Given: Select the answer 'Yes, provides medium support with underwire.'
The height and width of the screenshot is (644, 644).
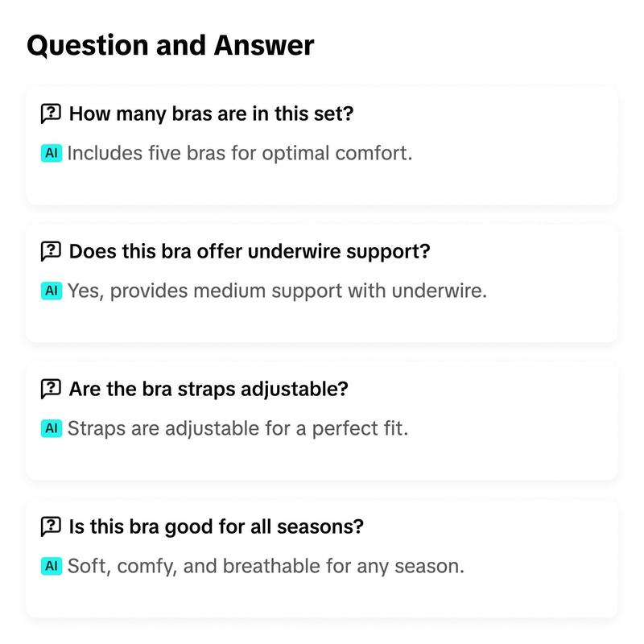Looking at the screenshot, I should tap(277, 291).
